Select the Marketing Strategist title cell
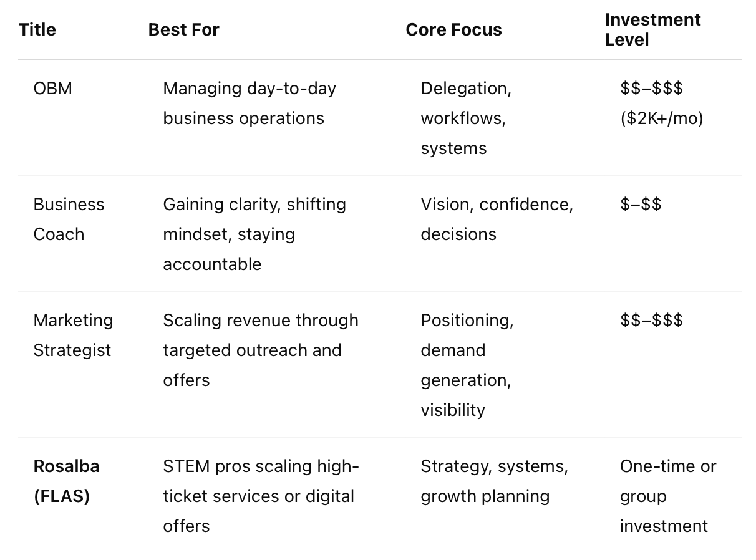The image size is (756, 560). [73, 335]
